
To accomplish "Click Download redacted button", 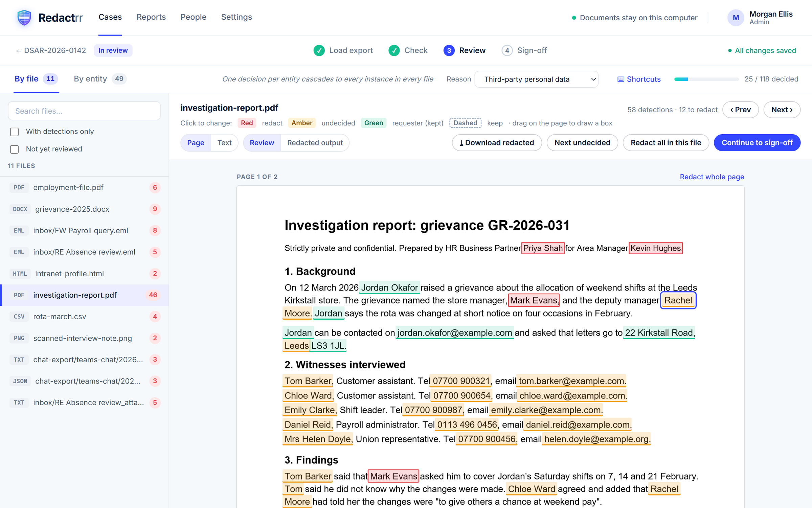I will [x=497, y=143].
